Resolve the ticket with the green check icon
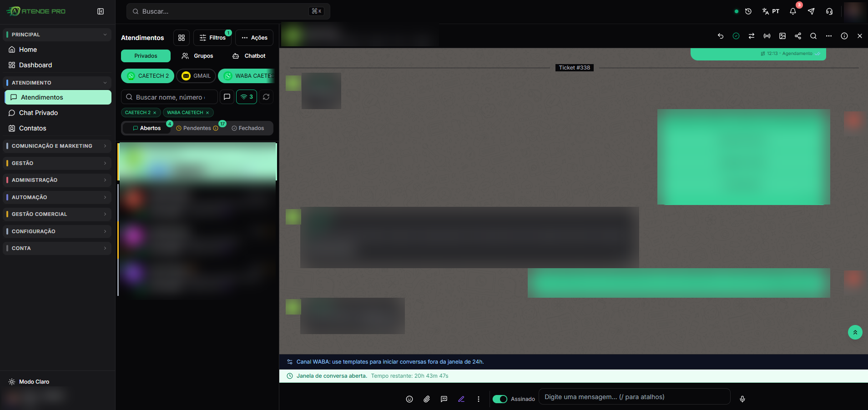 [x=736, y=36]
